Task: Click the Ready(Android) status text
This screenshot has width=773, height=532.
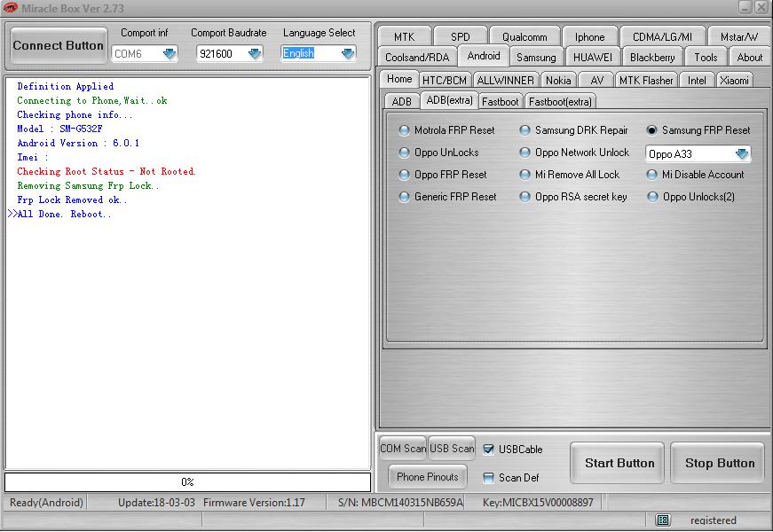Action: [x=46, y=503]
